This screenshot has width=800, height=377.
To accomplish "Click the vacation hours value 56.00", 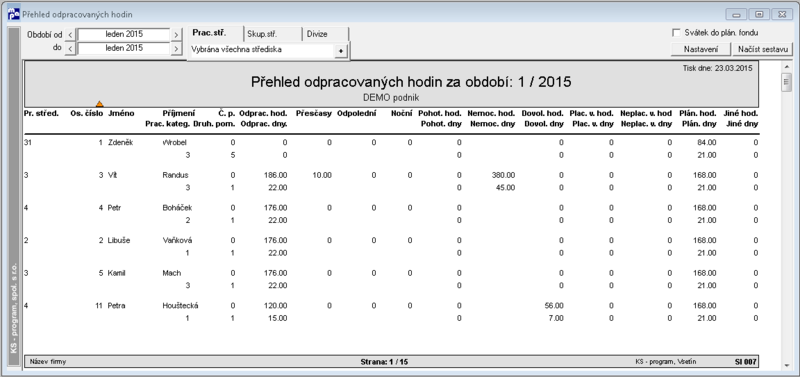I will pos(554,306).
